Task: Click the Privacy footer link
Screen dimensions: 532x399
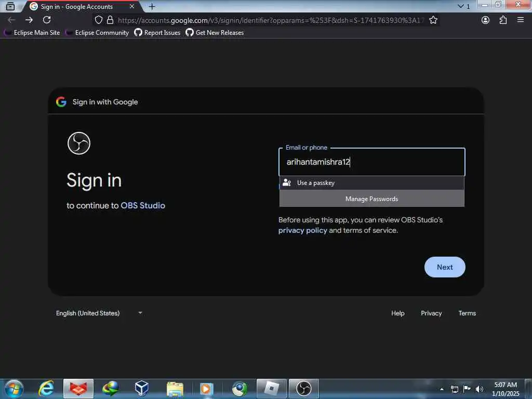Action: 431,313
